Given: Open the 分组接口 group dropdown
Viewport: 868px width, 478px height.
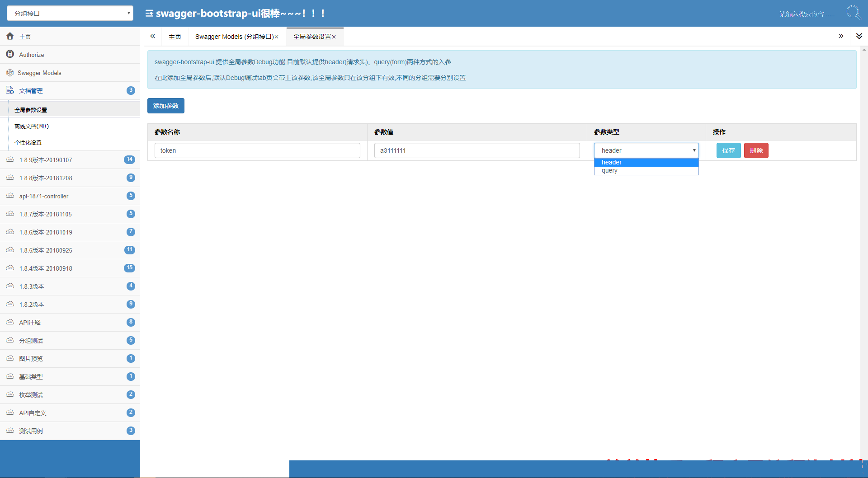Looking at the screenshot, I should (70, 13).
